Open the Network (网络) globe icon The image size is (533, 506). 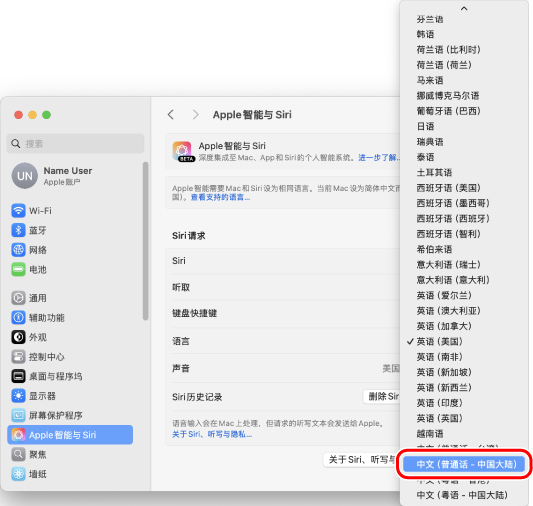tap(18, 250)
